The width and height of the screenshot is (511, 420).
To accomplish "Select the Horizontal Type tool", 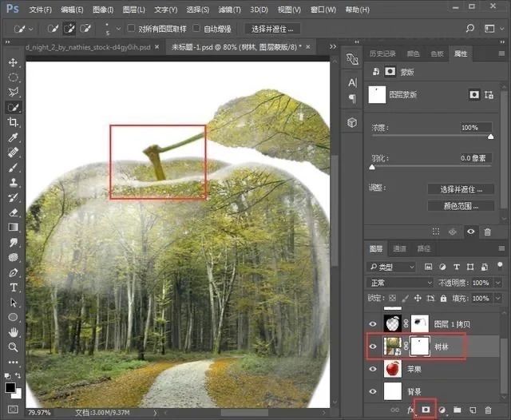I will pos(13,287).
